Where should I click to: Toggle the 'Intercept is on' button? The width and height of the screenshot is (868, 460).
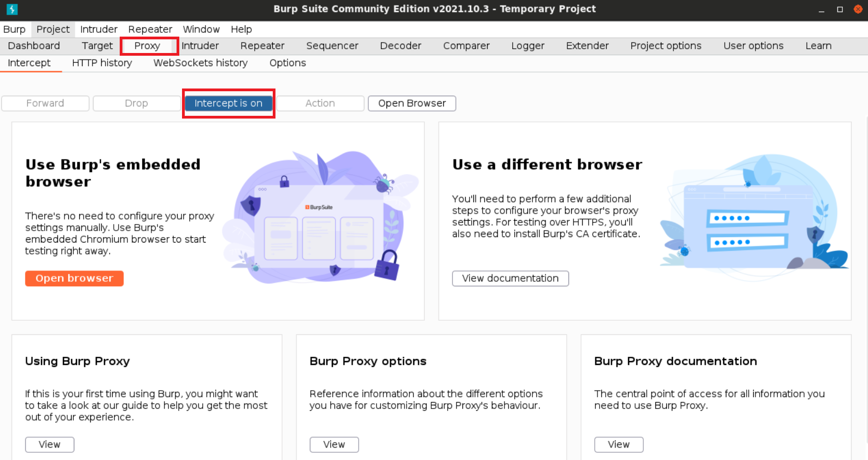228,103
